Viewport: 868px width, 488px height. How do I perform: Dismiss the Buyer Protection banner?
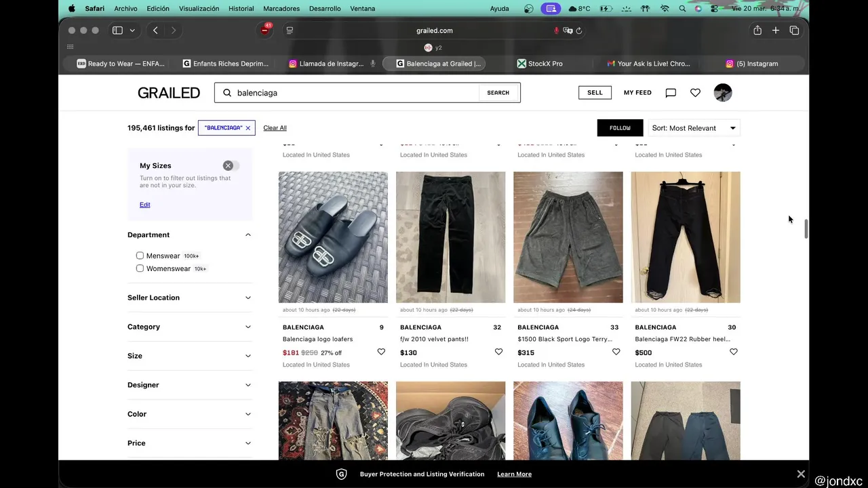click(x=801, y=474)
